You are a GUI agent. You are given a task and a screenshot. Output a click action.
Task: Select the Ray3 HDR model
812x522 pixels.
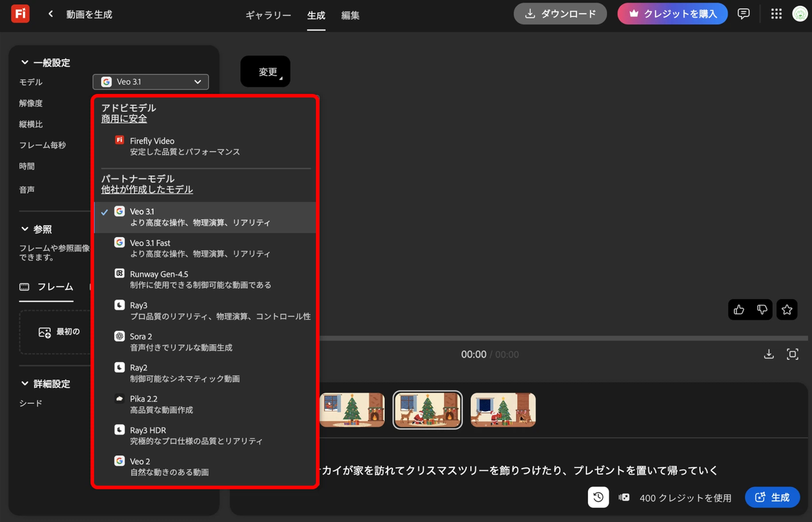pos(205,435)
